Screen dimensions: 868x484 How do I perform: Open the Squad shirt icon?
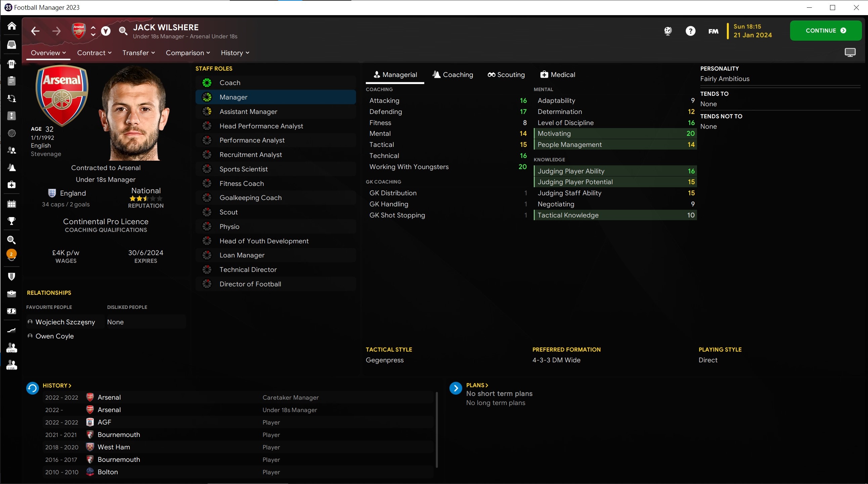12,64
